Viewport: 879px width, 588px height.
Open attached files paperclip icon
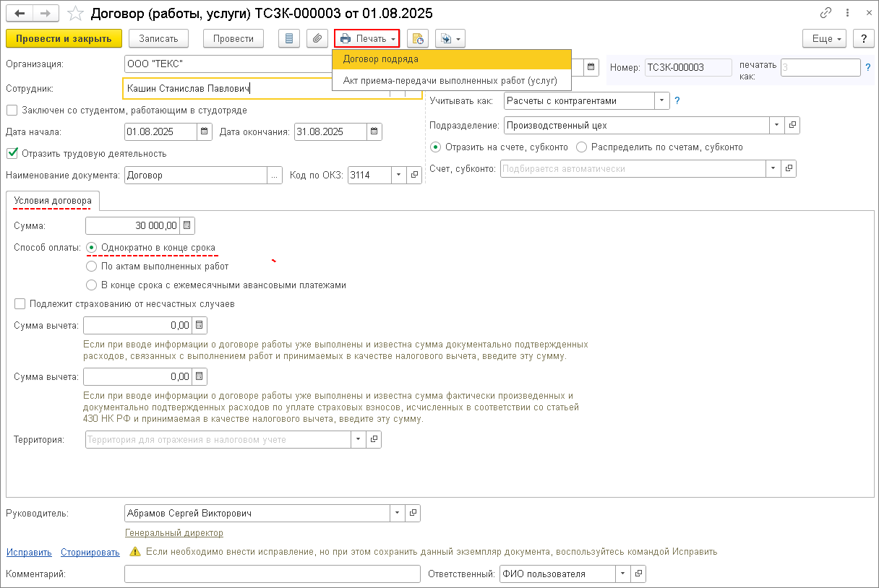coord(317,38)
